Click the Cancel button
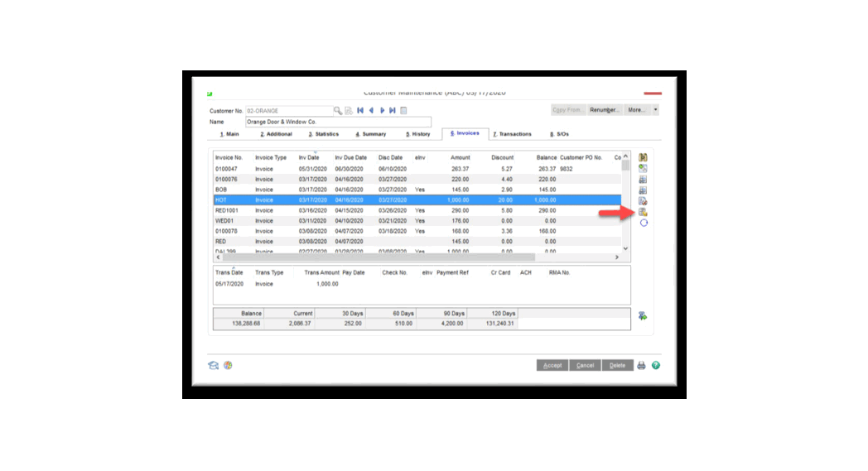Screen dimensions: 868x471 (585, 365)
